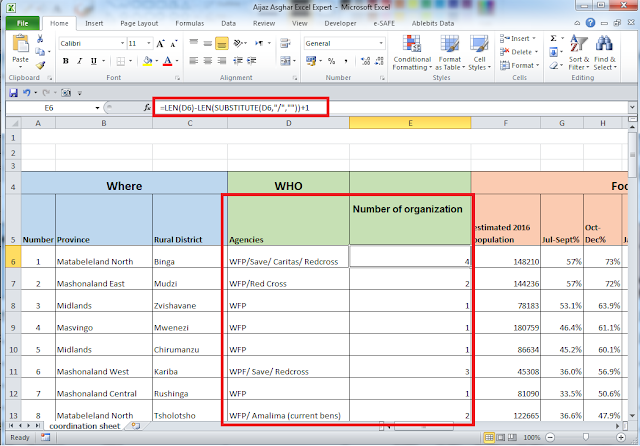Click Align Text Right
Screen dimensions: 640x446
tap(222, 61)
